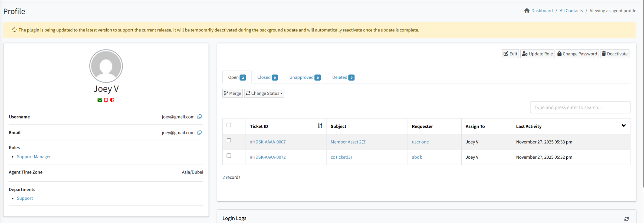Screen dimensions: 644x223
Task: Click the Deactivate agent button
Action: coord(615,54)
